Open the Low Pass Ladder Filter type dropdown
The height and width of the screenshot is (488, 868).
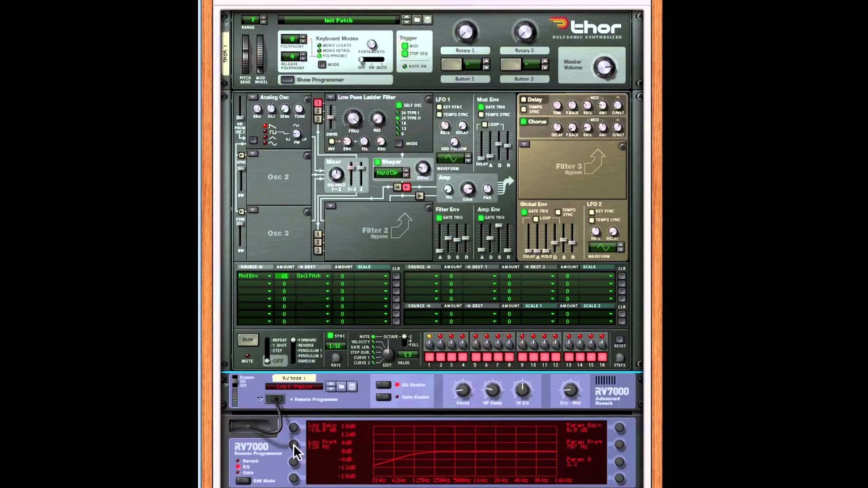[330, 98]
